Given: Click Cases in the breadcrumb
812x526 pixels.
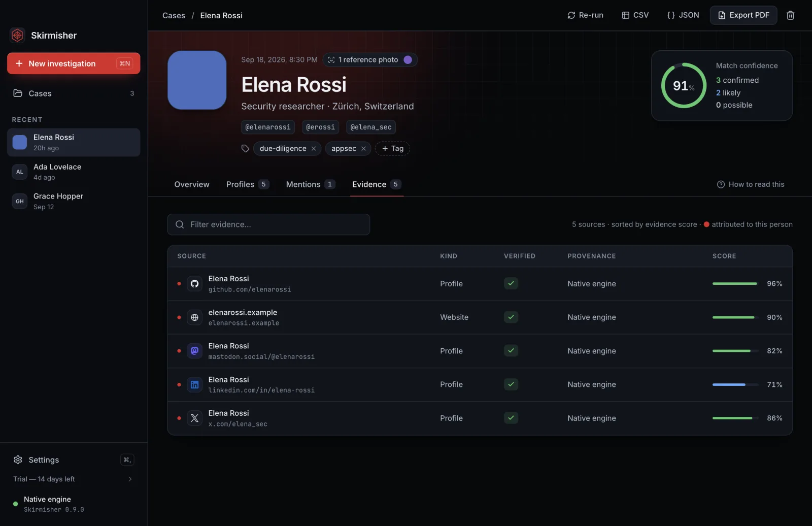Looking at the screenshot, I should (x=174, y=16).
